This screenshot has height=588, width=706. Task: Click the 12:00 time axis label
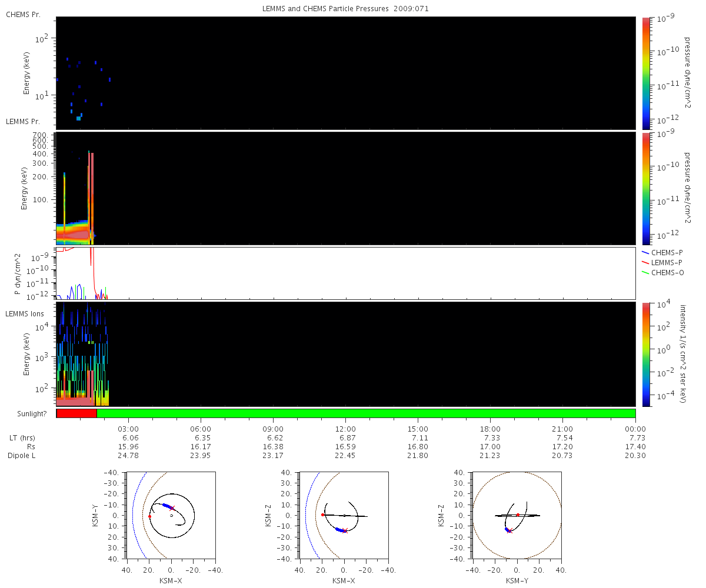pyautogui.click(x=345, y=429)
